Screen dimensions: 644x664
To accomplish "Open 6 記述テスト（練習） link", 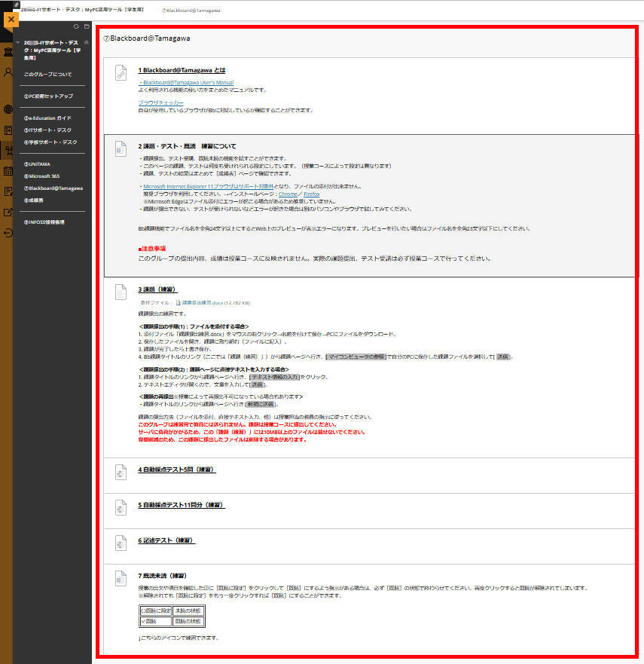I will [x=166, y=540].
